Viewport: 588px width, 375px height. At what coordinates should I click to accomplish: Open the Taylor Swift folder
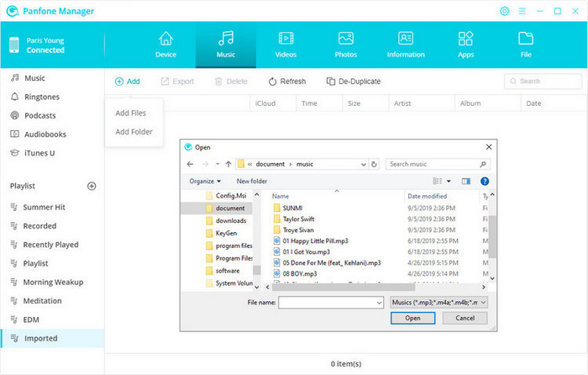click(x=294, y=219)
